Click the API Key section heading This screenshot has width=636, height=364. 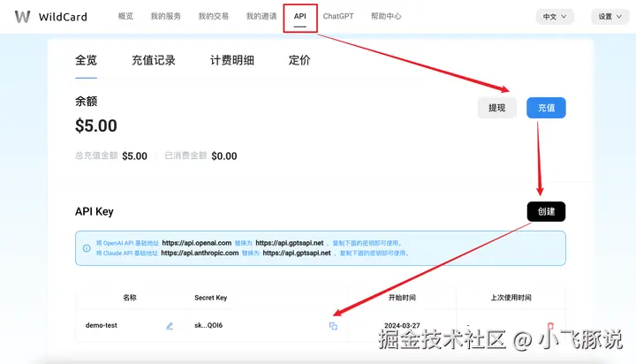[x=95, y=211]
